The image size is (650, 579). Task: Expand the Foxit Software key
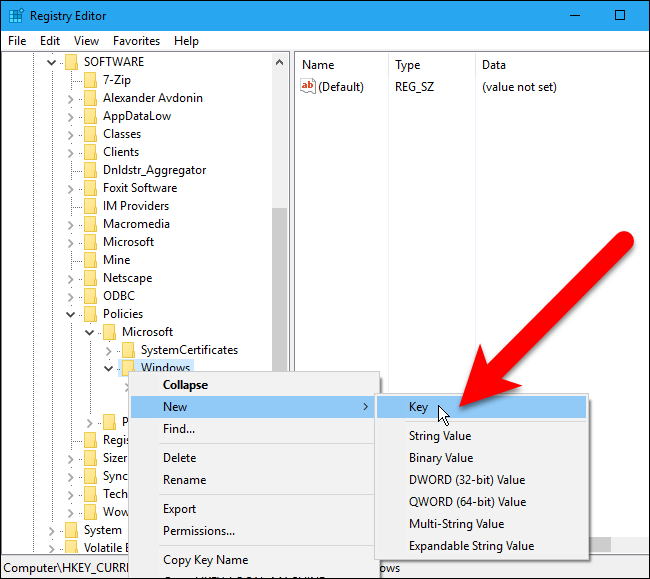coord(70,189)
